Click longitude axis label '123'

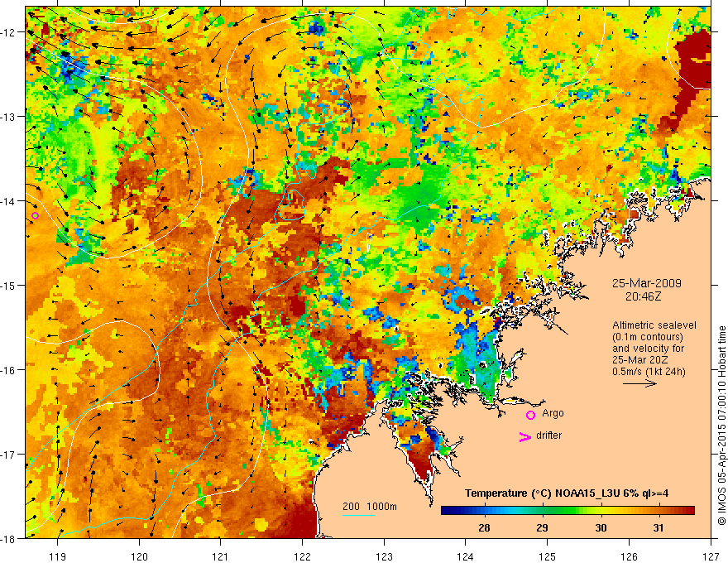click(x=384, y=556)
